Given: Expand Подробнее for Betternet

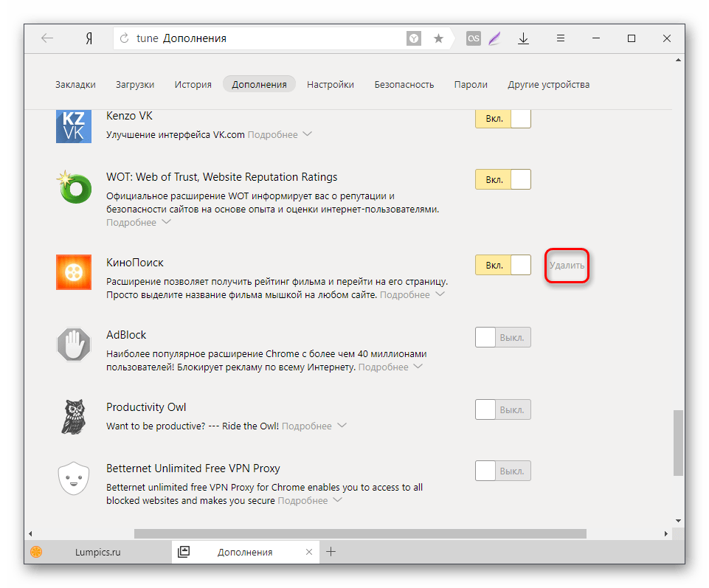Looking at the screenshot, I should pyautogui.click(x=310, y=501).
